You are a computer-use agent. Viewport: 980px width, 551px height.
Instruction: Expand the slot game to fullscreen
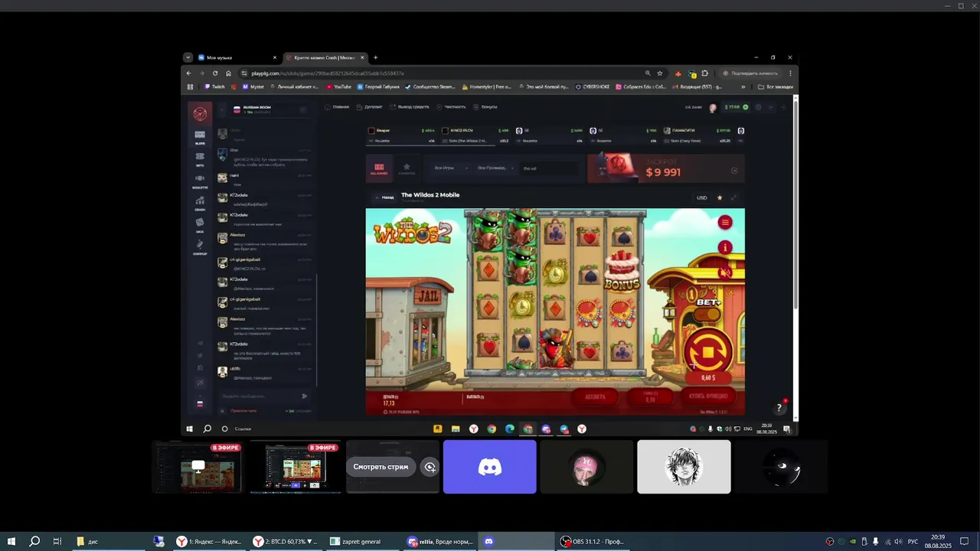(x=733, y=197)
